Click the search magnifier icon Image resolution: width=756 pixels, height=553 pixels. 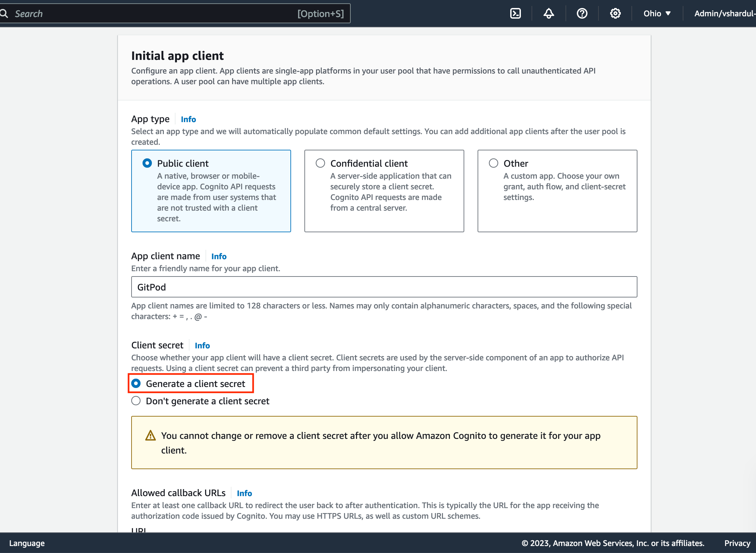(x=4, y=13)
